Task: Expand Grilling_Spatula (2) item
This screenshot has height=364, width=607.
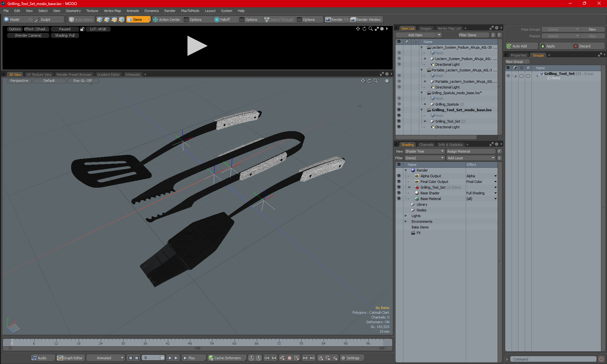Action: point(425,104)
